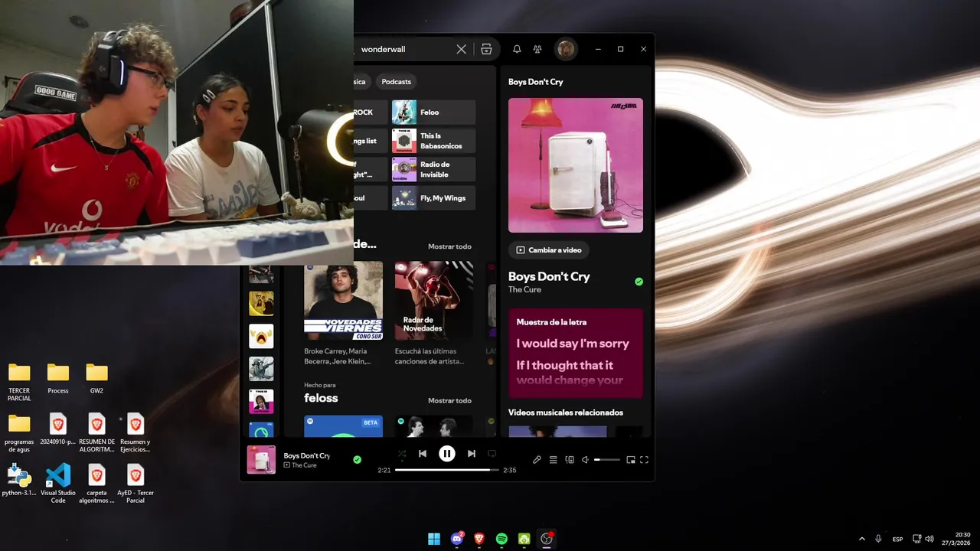Open The Cure artist link in side panel
This screenshot has width=980, height=551.
524,290
